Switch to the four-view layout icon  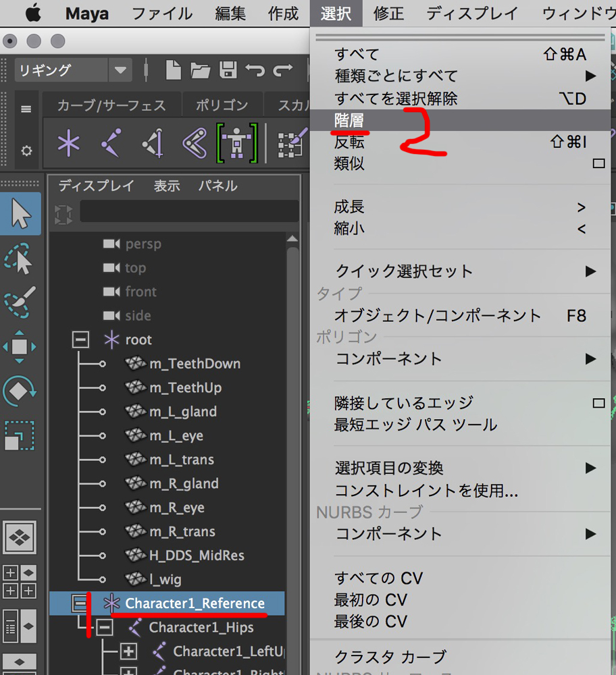coord(20,582)
